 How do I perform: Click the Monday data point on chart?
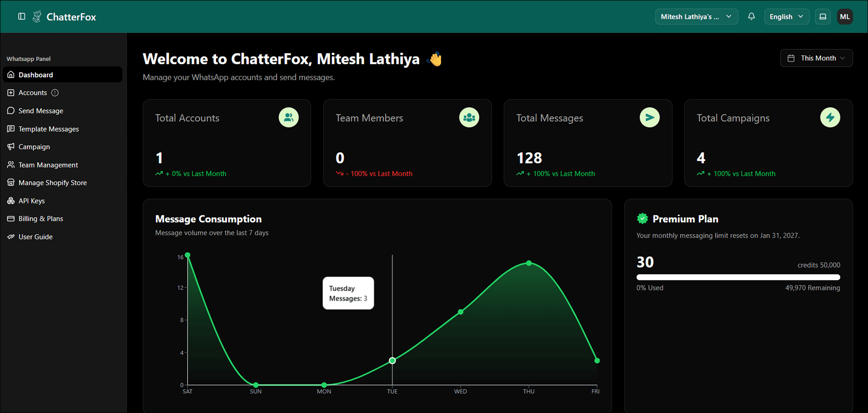click(324, 385)
